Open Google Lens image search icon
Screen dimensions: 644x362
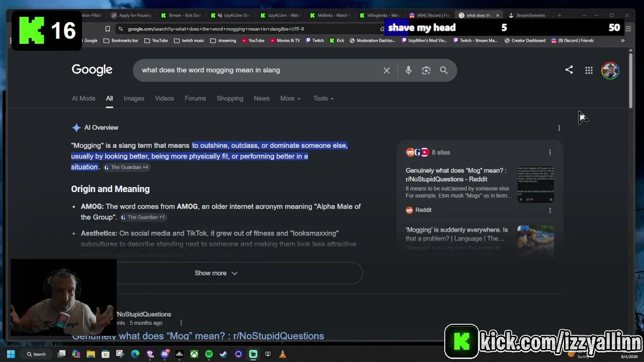[426, 70]
